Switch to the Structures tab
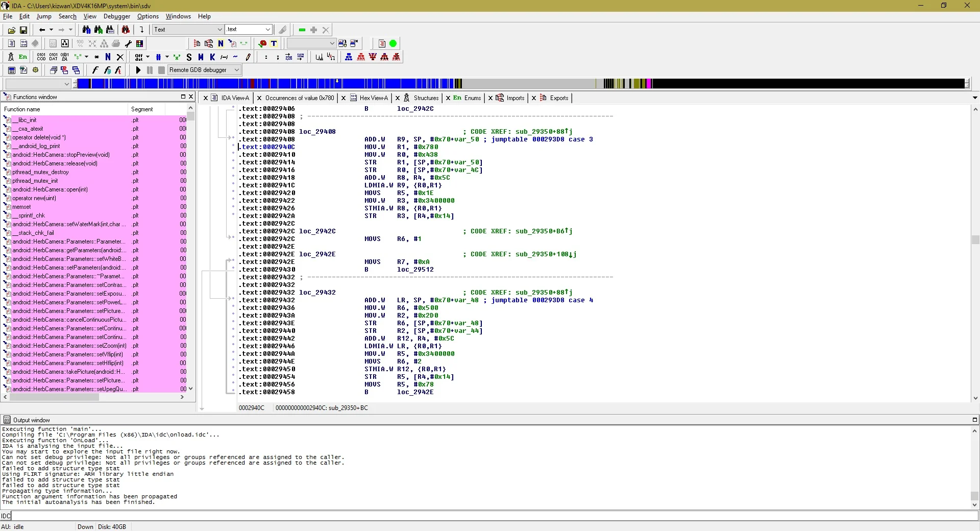 click(426, 98)
